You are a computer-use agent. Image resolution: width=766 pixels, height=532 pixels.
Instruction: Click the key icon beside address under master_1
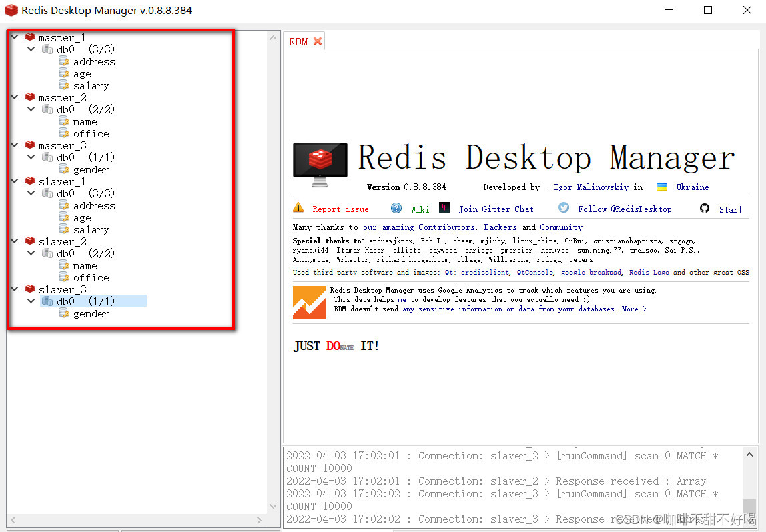64,61
